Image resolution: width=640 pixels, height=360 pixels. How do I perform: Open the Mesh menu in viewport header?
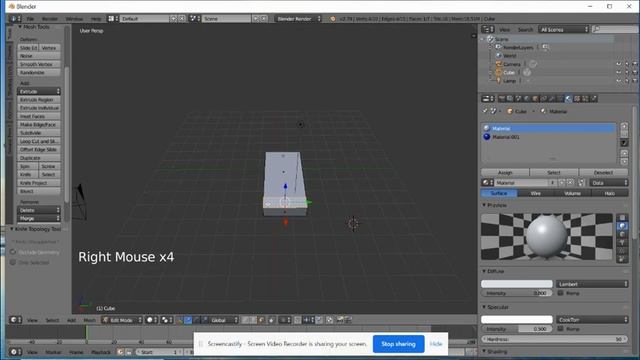point(89,320)
